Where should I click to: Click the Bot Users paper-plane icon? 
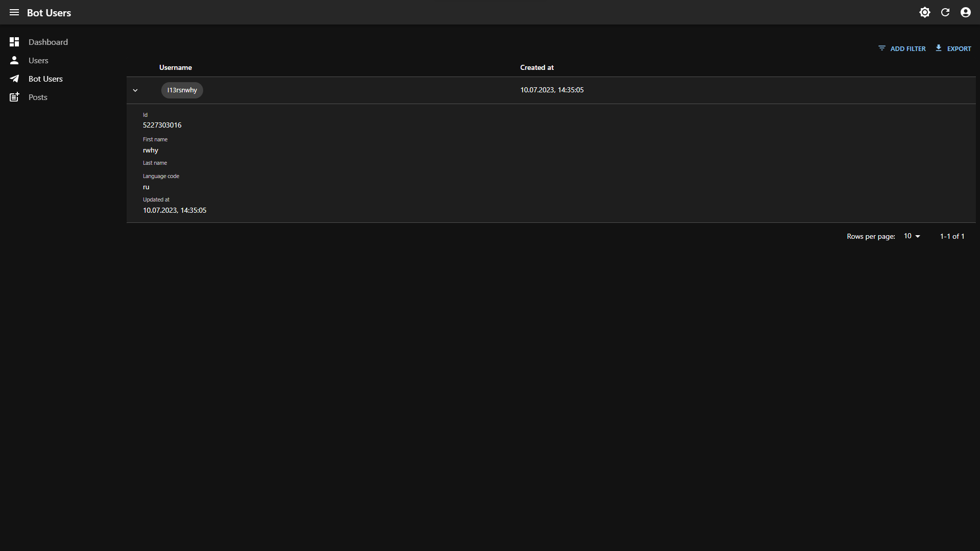14,79
